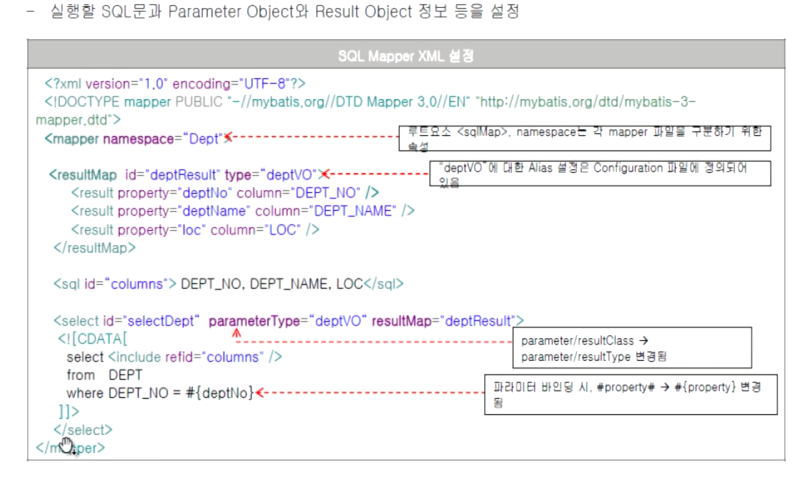
Task: Click 'DEPT_NO, DEPT_NAME, LOC' column list text
Action: click(272, 284)
